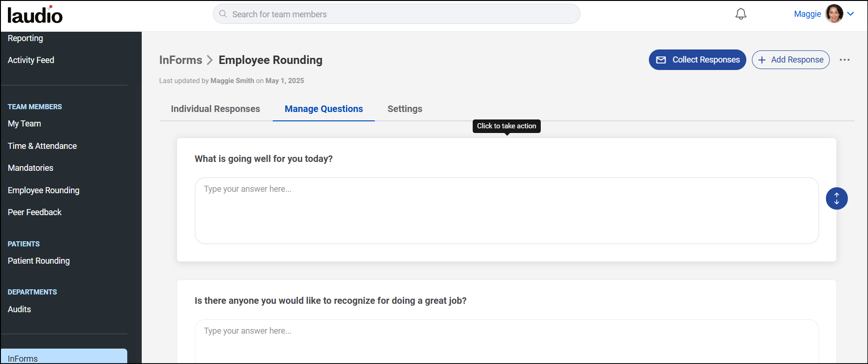Screen dimensions: 868x364
Task: Navigate to Patient Rounding in the sidebar
Action: [39, 261]
